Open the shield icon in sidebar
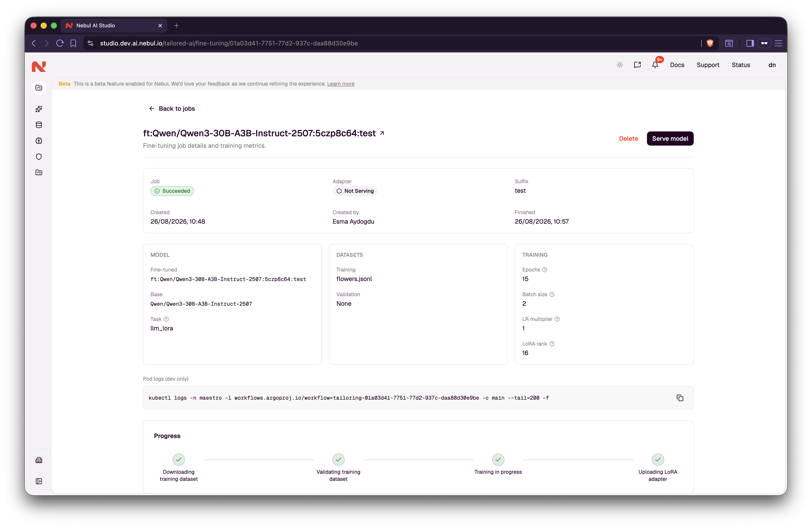 click(39, 157)
